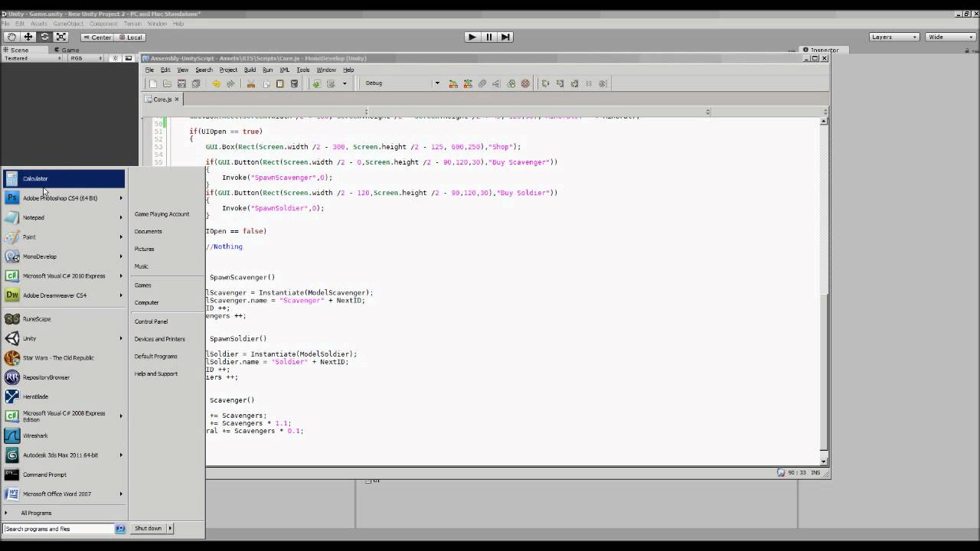Open All Programs list
Image resolution: width=980 pixels, height=551 pixels.
[36, 513]
